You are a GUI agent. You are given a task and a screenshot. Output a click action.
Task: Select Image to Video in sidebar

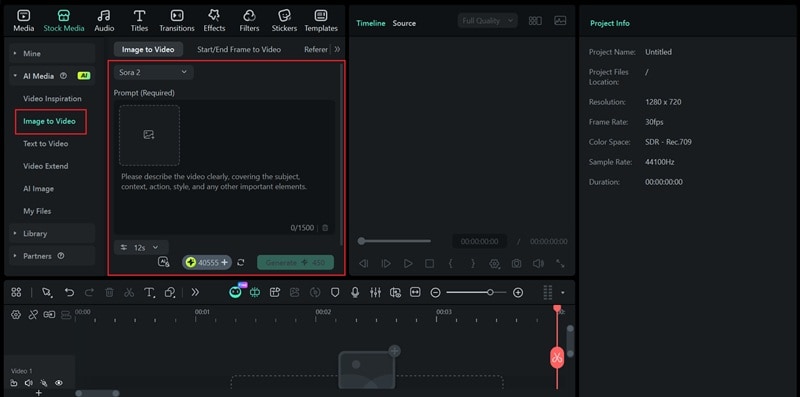point(49,121)
